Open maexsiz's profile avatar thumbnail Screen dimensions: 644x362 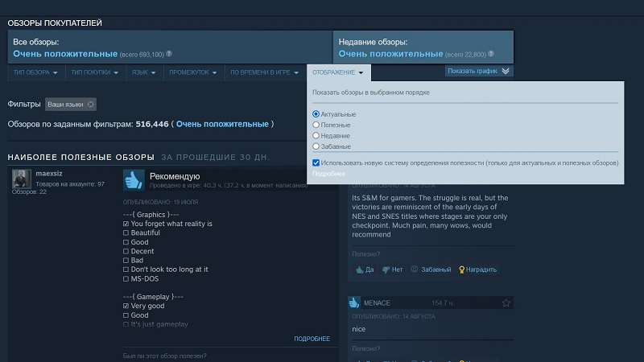tap(22, 179)
